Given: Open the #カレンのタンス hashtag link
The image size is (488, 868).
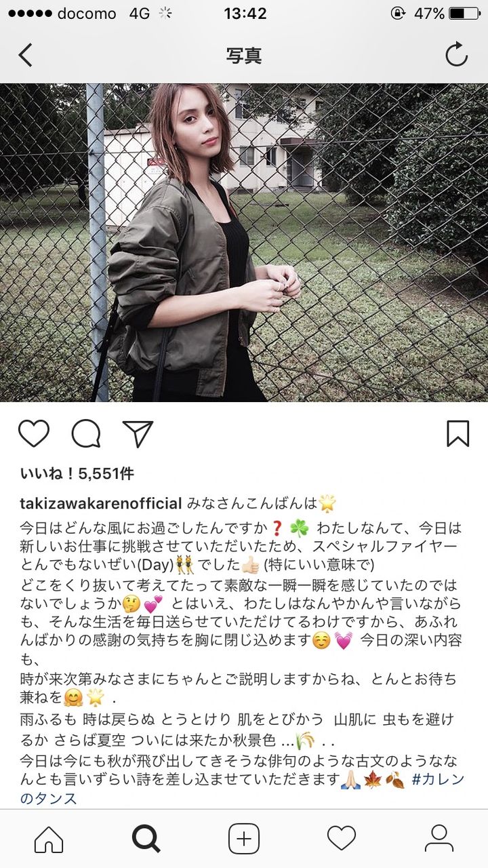Looking at the screenshot, I should 242,789.
